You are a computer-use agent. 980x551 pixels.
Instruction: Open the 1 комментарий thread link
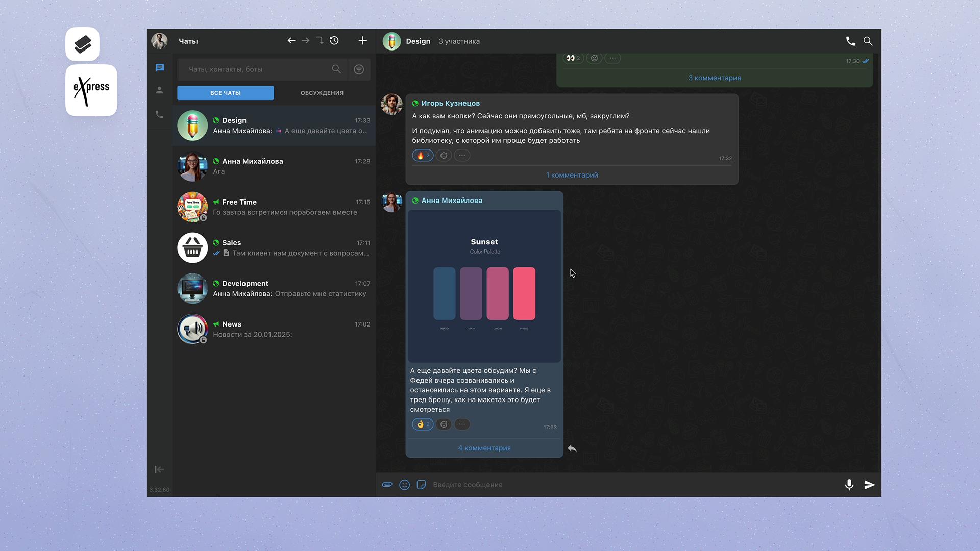click(572, 175)
